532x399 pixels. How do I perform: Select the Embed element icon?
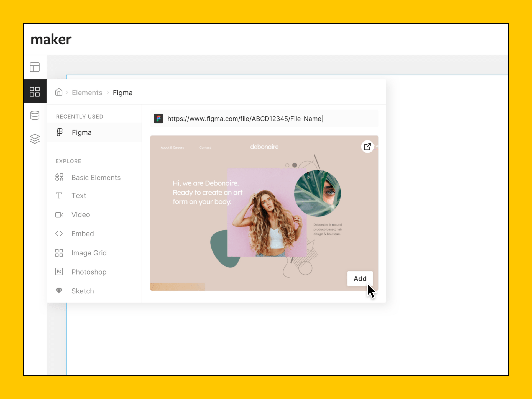(x=59, y=234)
